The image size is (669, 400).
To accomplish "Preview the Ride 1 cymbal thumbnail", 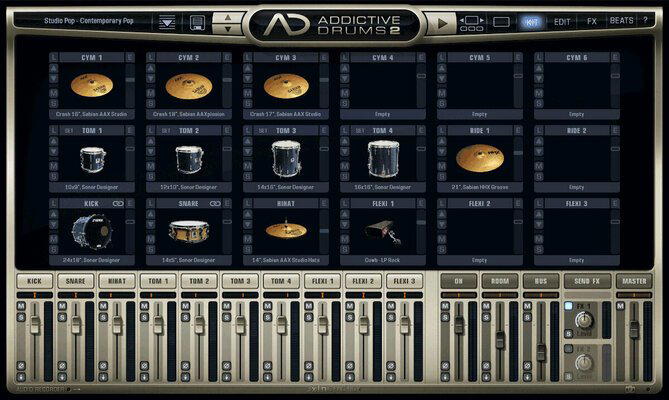I will pos(480,158).
